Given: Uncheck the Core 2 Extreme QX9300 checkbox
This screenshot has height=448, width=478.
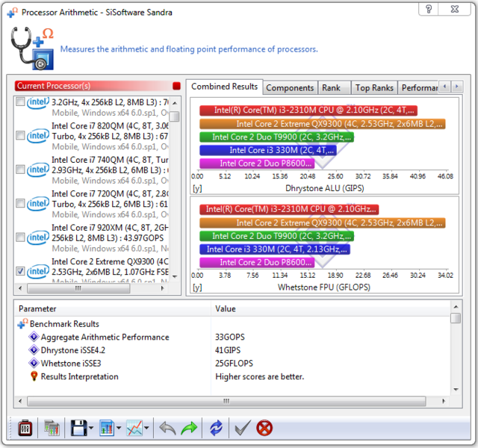Looking at the screenshot, I should 20,271.
